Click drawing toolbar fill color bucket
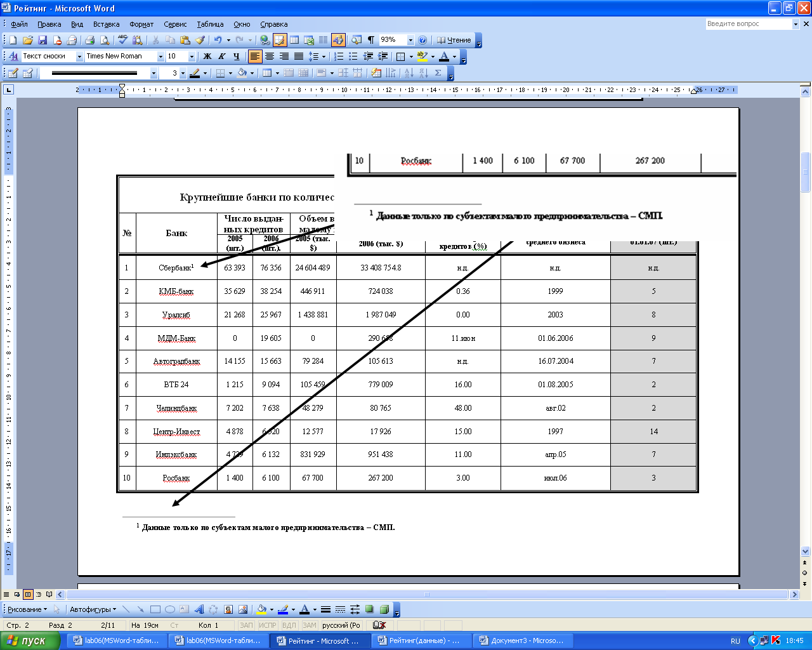Viewport: 812px width, 650px height. pyautogui.click(x=261, y=609)
